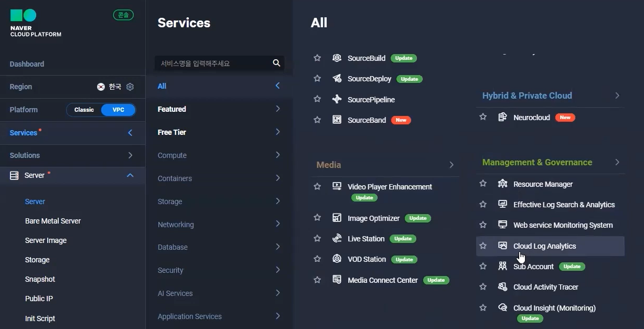Open Hybrid & Private Cloud category arrow
The height and width of the screenshot is (329, 644).
click(x=617, y=95)
